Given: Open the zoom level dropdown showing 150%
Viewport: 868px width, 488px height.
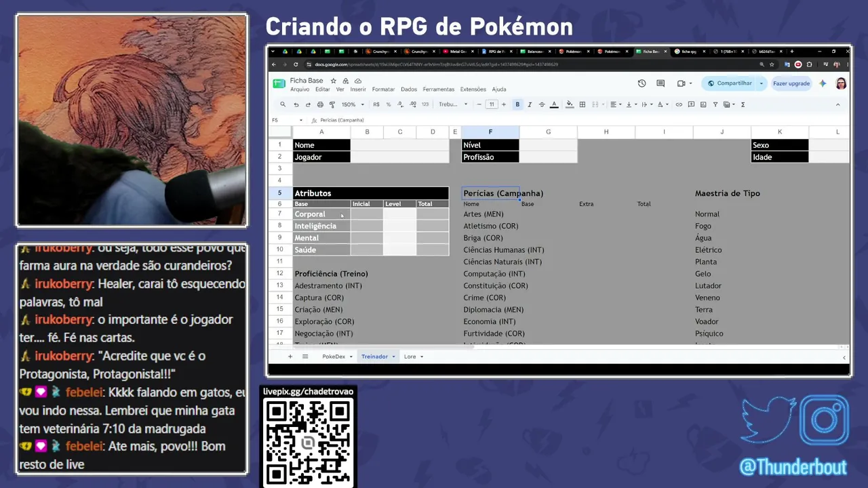Looking at the screenshot, I should tap(353, 104).
